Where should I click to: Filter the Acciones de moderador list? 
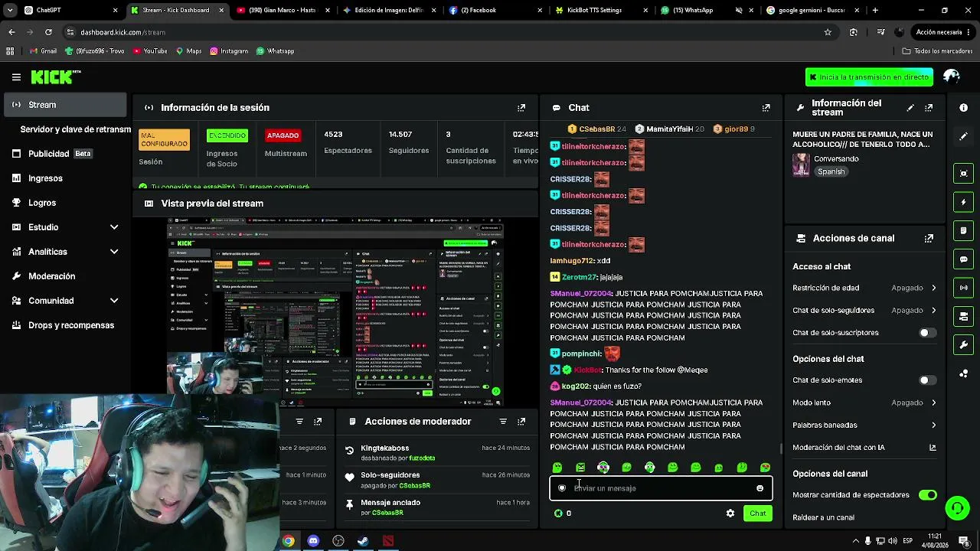pos(503,422)
